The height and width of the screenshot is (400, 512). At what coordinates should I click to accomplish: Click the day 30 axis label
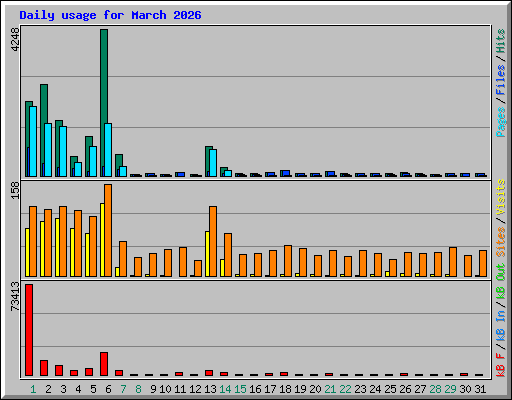pos(465,389)
